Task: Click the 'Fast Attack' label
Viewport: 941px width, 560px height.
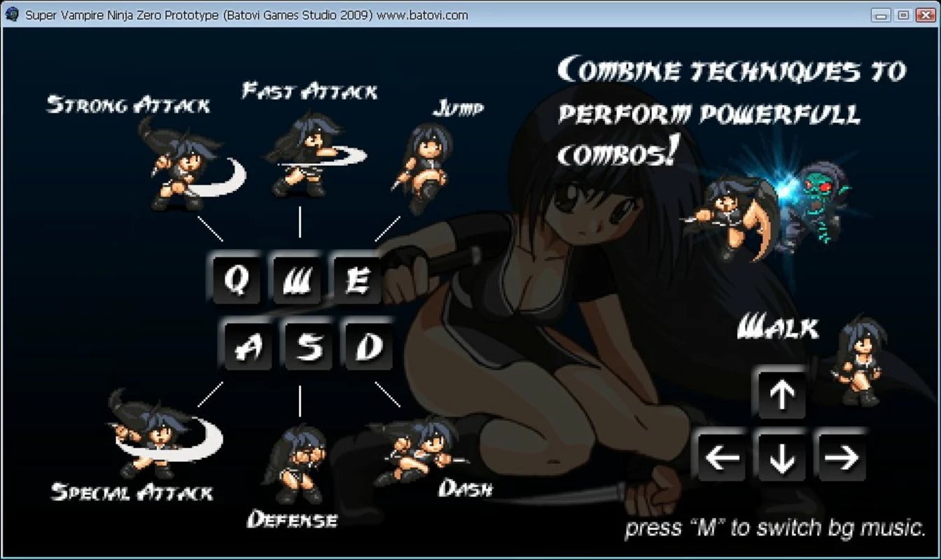Action: 310,90
